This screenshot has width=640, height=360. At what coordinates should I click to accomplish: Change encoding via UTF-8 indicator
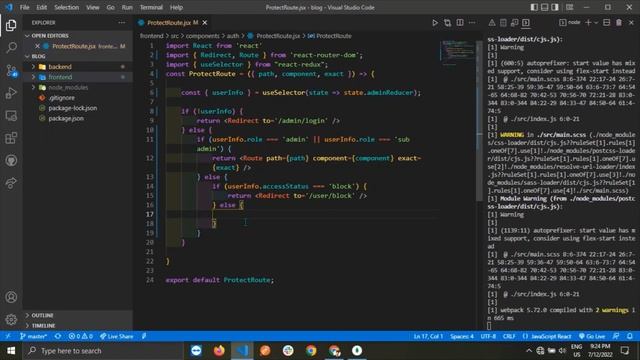click(x=488, y=336)
